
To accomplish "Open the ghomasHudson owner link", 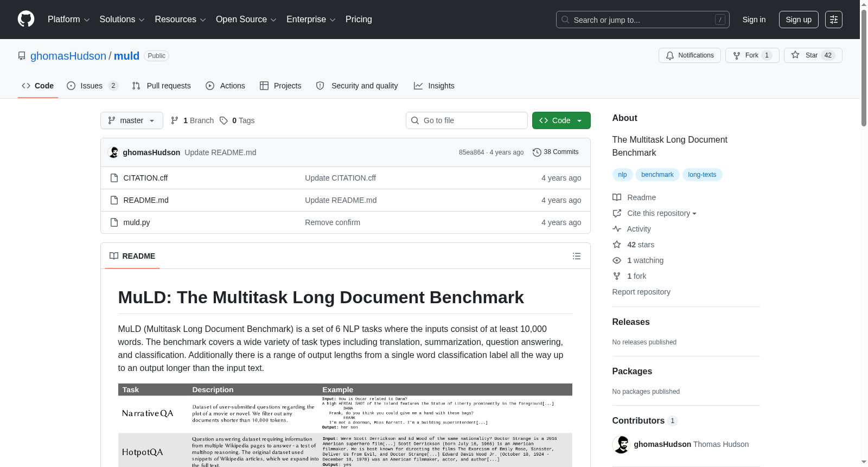I will (x=68, y=56).
